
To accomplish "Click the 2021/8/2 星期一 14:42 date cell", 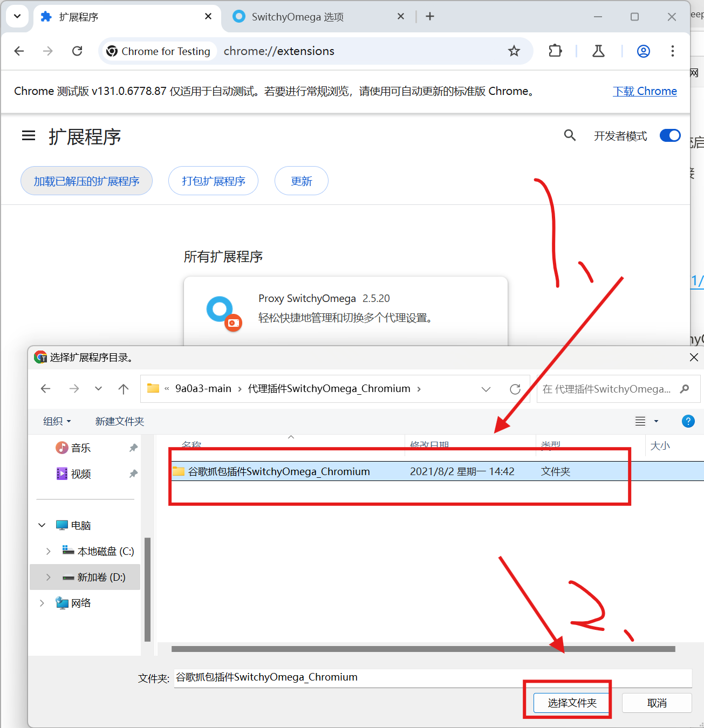I will point(462,471).
